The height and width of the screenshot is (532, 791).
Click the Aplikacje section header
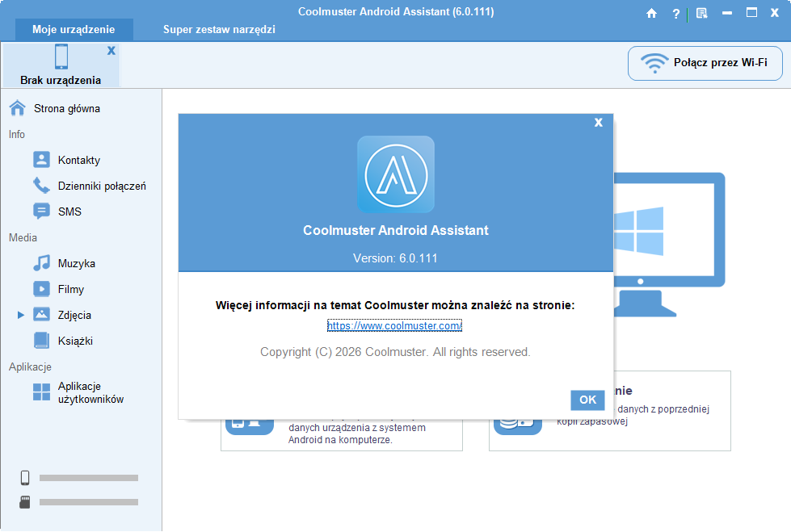pos(30,367)
